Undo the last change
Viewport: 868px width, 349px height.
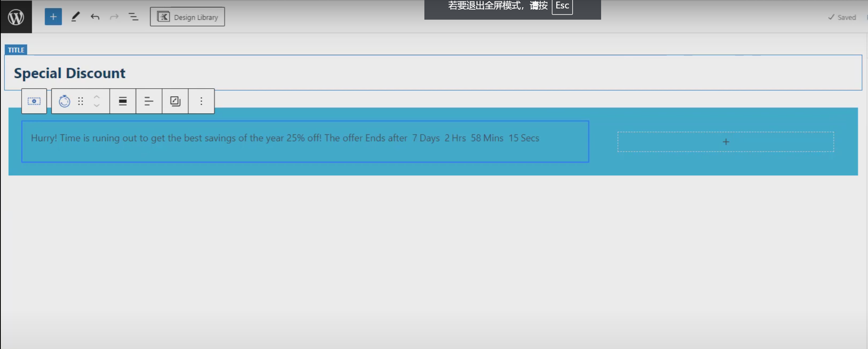(95, 17)
